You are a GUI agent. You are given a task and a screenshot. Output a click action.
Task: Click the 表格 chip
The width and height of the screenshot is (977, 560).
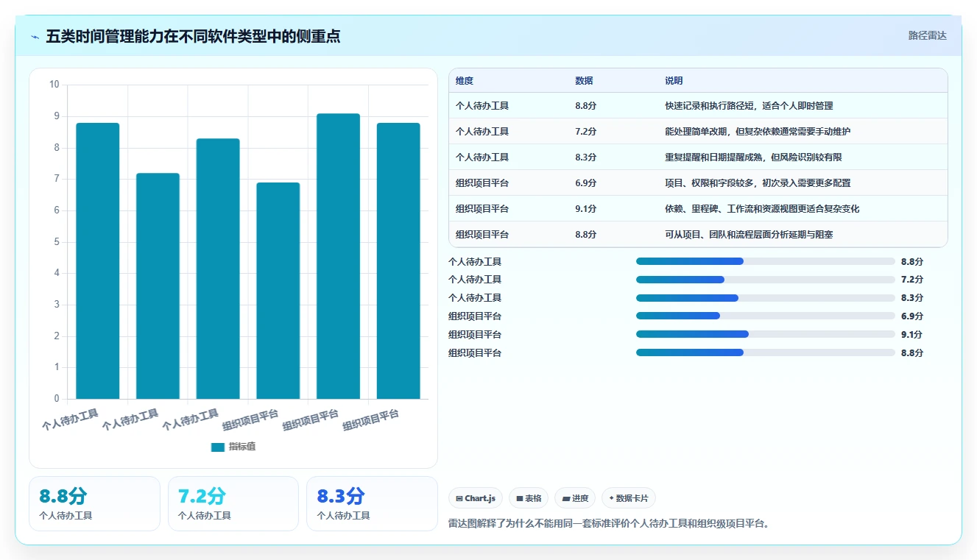529,498
